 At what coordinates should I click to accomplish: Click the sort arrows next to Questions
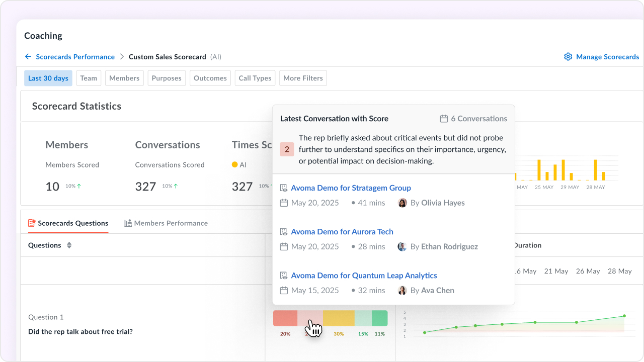[x=69, y=245]
